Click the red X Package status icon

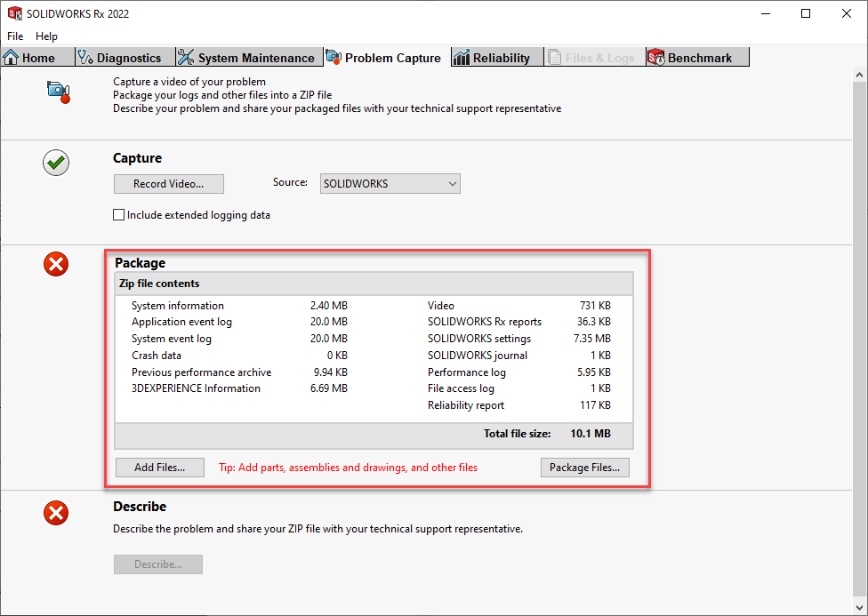click(56, 264)
